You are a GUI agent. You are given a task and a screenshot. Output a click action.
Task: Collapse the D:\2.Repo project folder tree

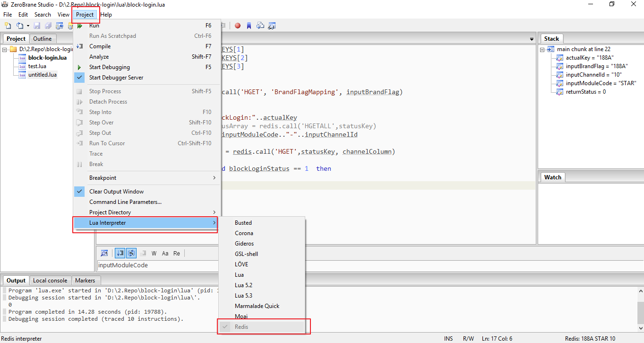tap(5, 49)
